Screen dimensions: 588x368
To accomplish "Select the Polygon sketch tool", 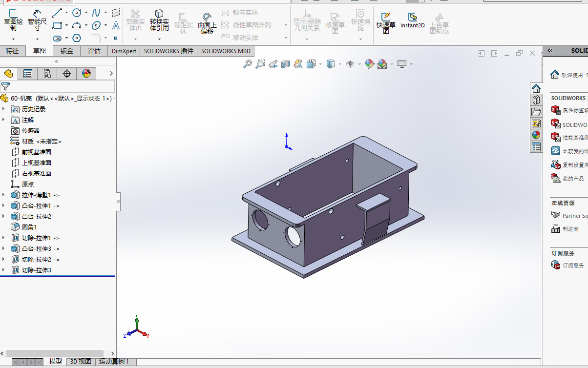I will [x=77, y=38].
